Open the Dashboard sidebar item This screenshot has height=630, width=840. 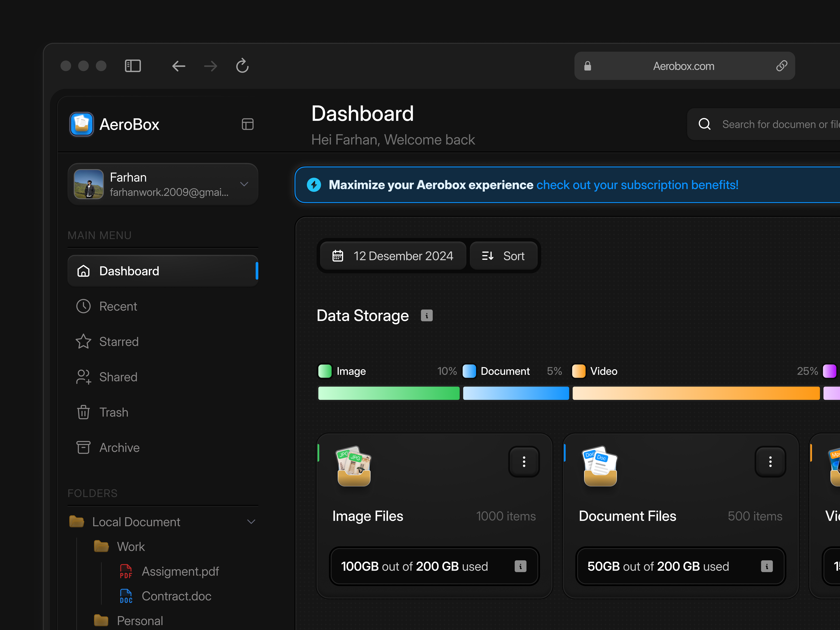129,271
